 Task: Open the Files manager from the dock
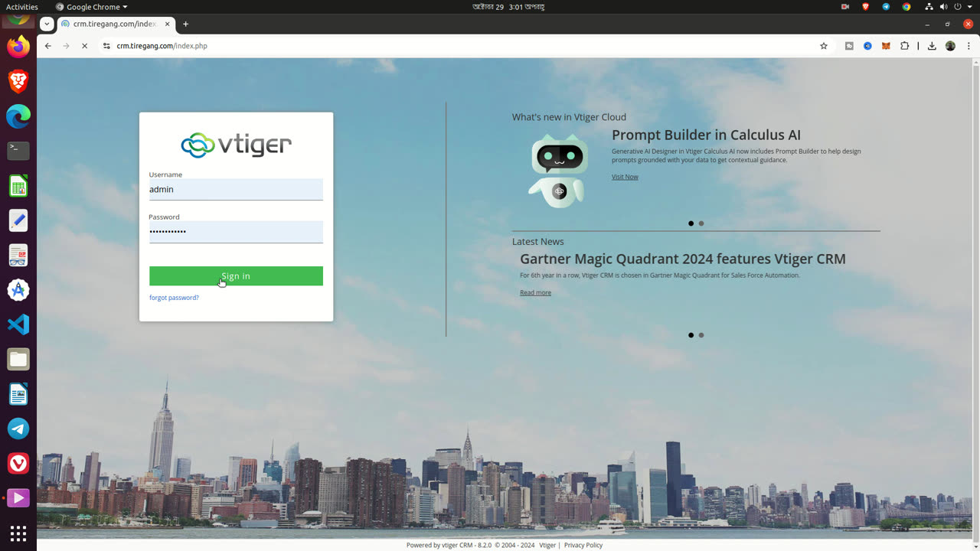point(18,360)
